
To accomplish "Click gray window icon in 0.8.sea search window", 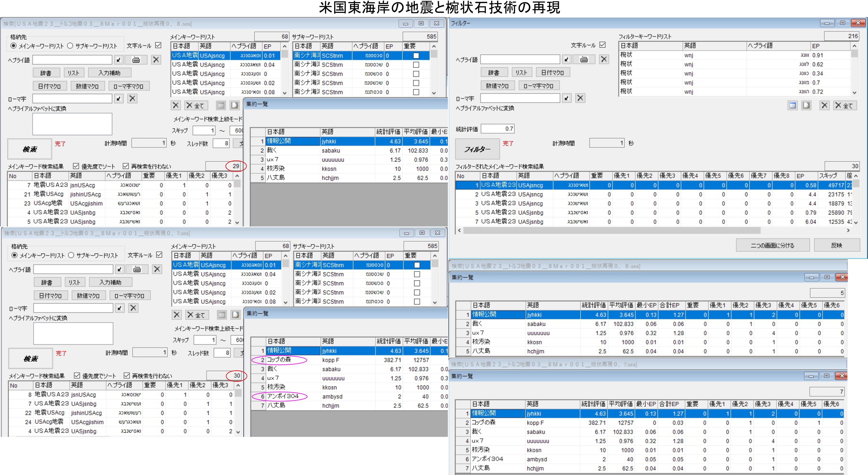I will (221, 106).
